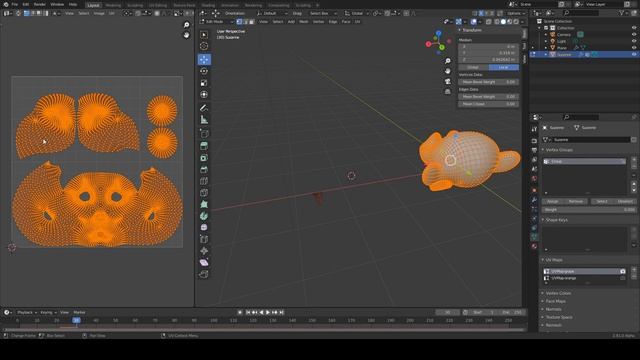The height and width of the screenshot is (360, 640).
Task: Toggle visibility of Plane in outliner
Action: (x=634, y=48)
